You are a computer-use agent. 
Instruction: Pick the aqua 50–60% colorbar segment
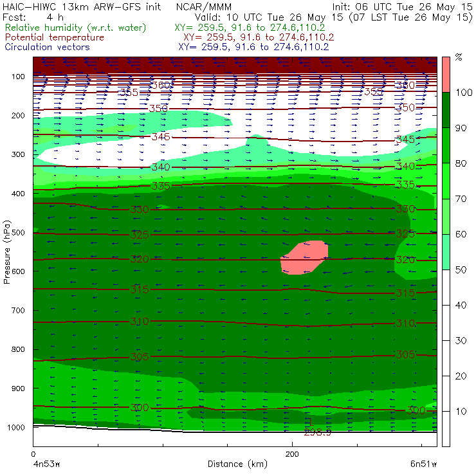[446, 252]
